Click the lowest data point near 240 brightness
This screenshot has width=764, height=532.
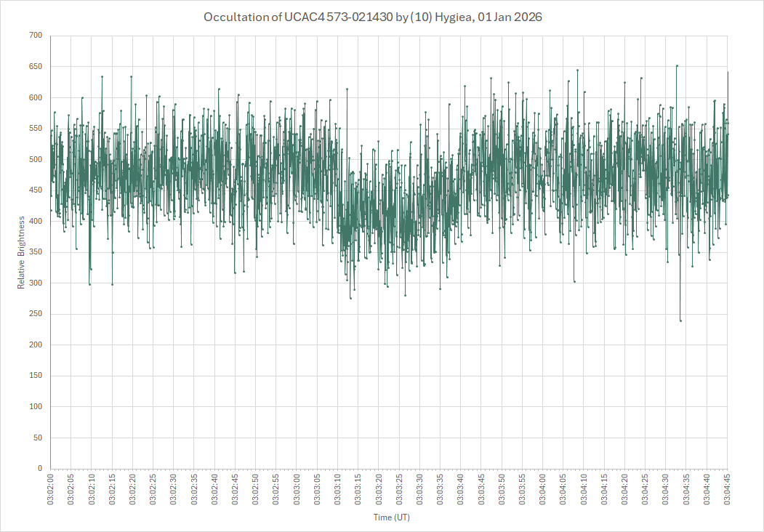click(x=680, y=321)
